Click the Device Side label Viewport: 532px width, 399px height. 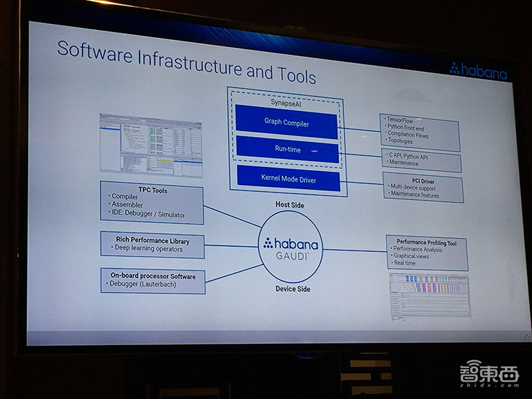pos(293,289)
